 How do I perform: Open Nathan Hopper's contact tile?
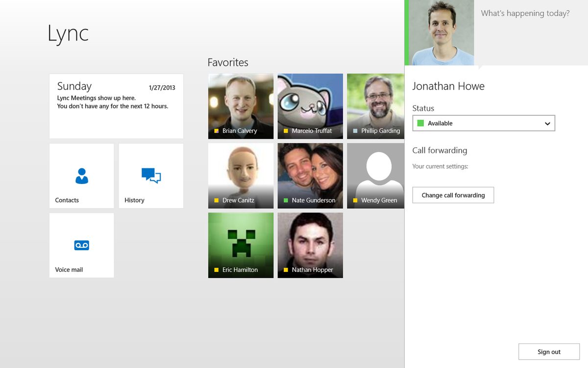coord(310,245)
